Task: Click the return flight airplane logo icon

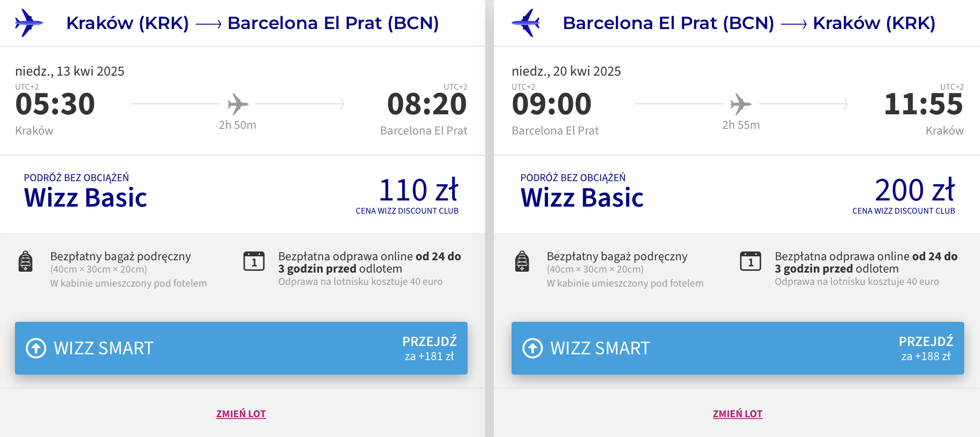Action: tap(526, 23)
